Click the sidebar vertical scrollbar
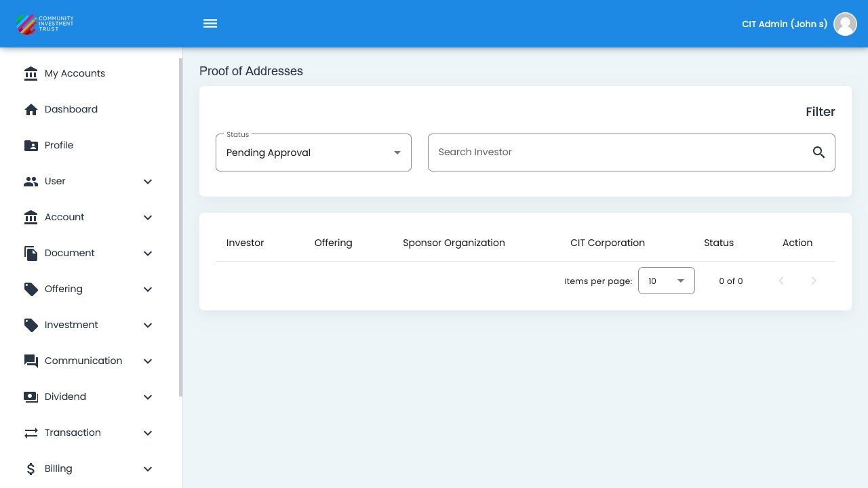Viewport: 868px width, 488px height. click(x=180, y=227)
